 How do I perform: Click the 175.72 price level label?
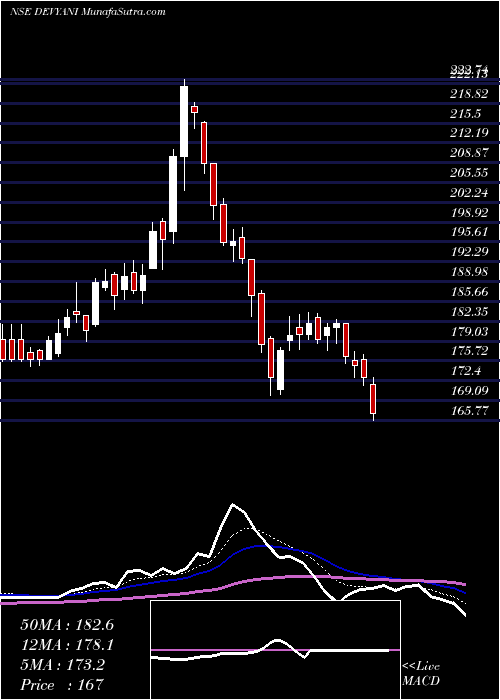(x=469, y=351)
